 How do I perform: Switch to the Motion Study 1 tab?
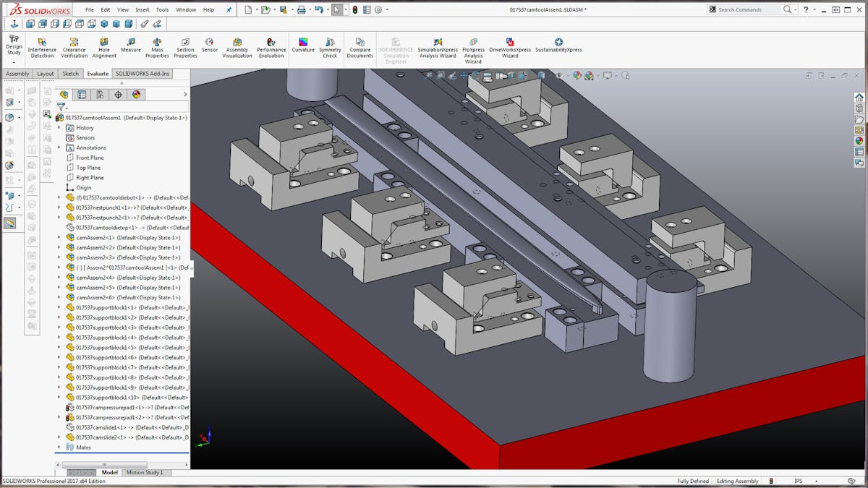pyautogui.click(x=145, y=473)
